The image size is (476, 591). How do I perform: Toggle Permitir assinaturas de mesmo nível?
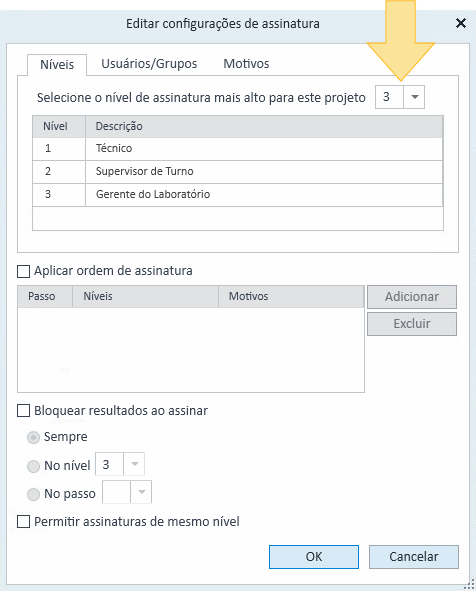click(x=24, y=522)
